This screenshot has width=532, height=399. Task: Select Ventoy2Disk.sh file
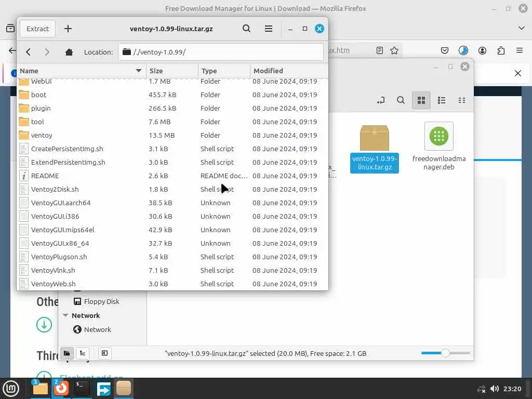tap(172, 189)
